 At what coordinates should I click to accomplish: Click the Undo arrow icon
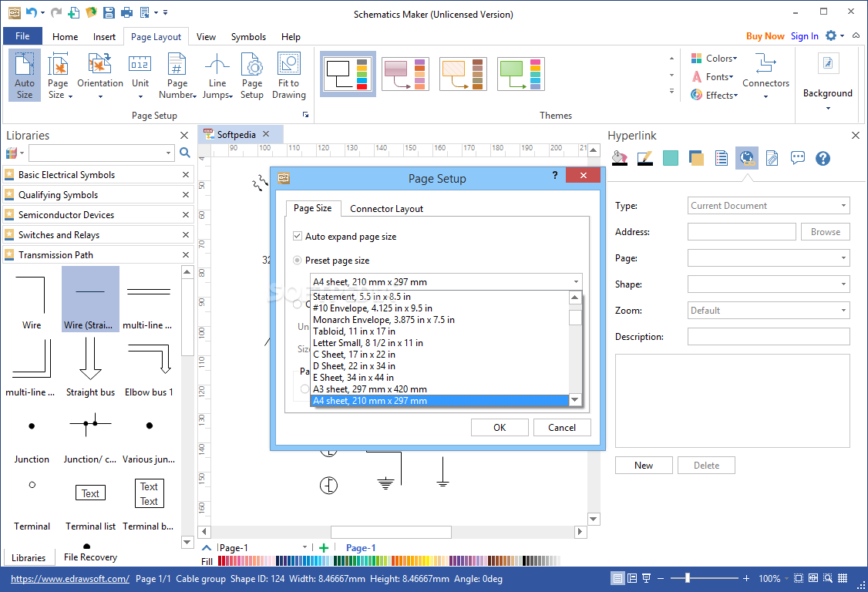(x=32, y=12)
